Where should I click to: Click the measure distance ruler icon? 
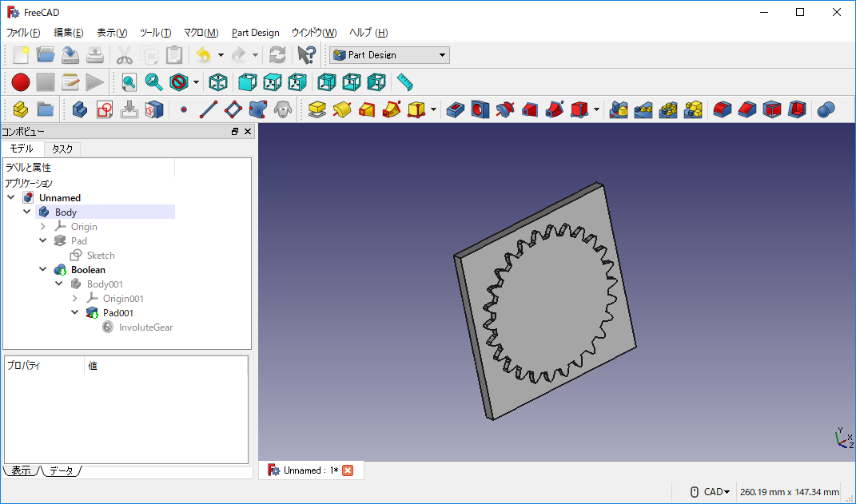click(x=404, y=83)
